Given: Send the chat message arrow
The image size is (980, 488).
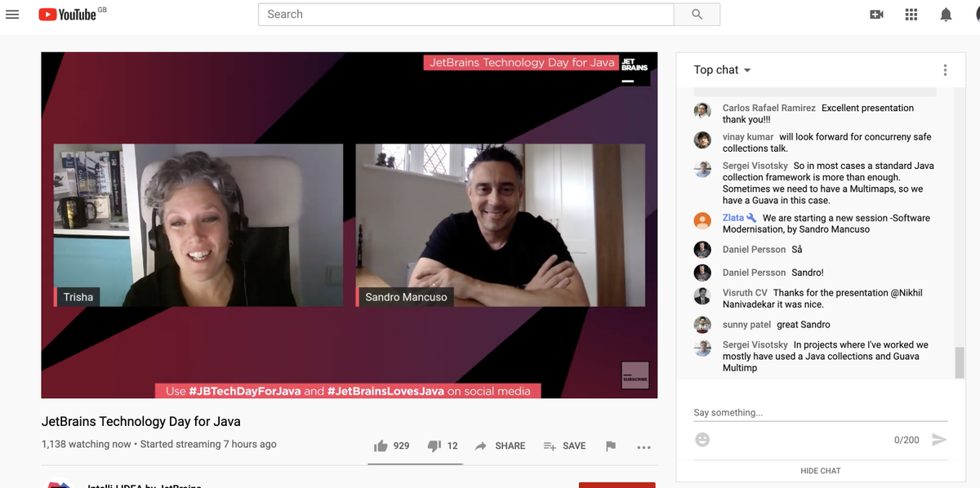Looking at the screenshot, I should pos(939,440).
